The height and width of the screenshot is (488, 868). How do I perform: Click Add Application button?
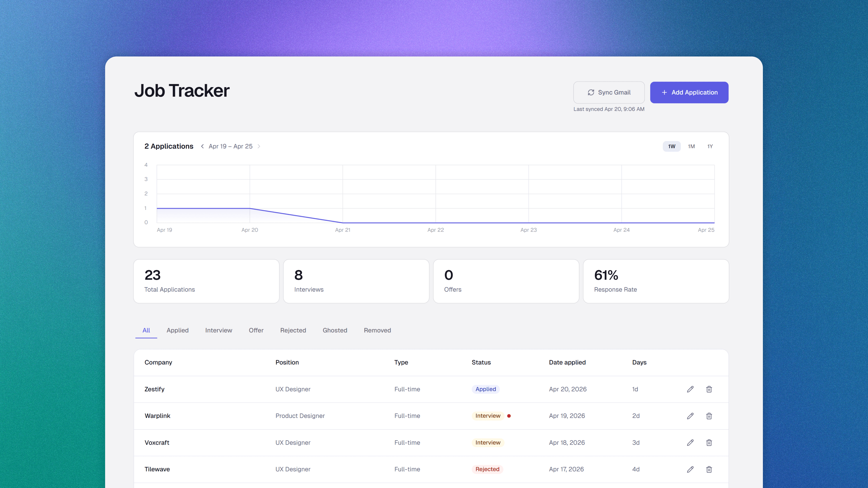[x=689, y=92]
